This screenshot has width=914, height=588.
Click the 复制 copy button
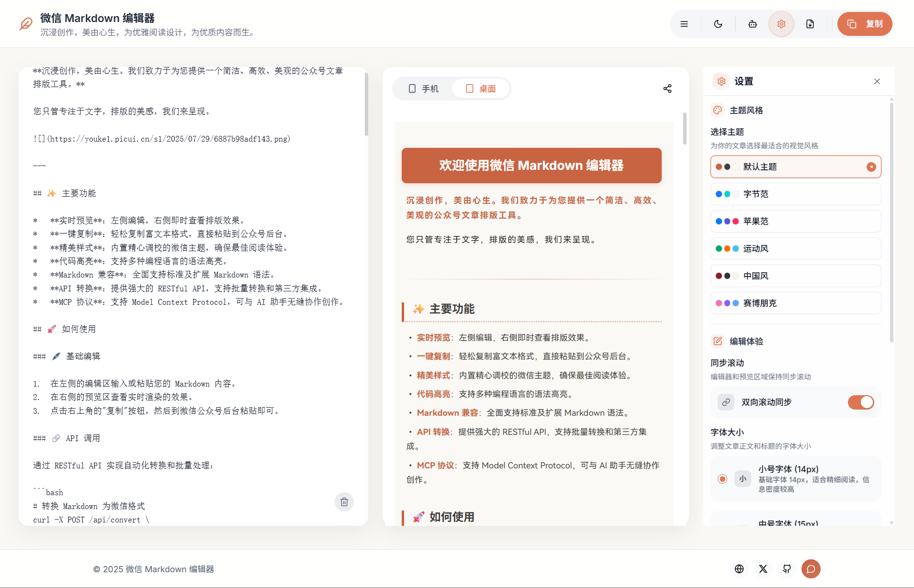pyautogui.click(x=865, y=24)
